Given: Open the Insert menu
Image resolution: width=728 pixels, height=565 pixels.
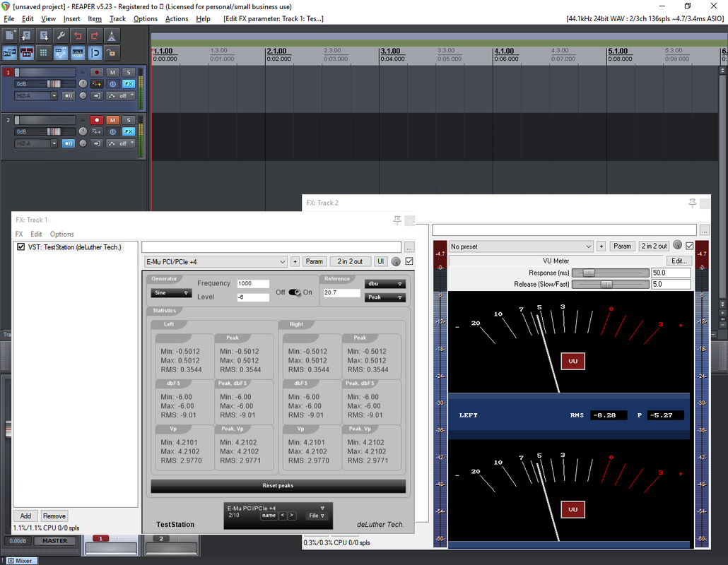Looking at the screenshot, I should 71,18.
